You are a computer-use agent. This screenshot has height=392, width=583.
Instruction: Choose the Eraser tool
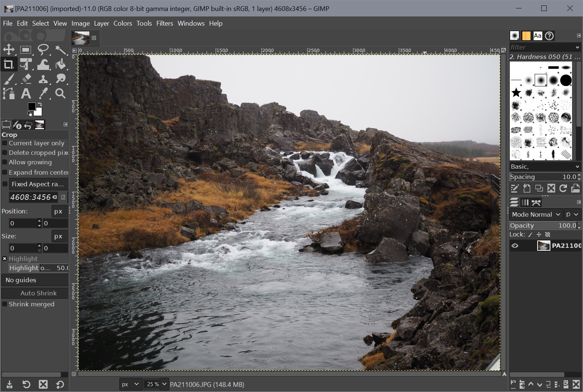tap(26, 79)
